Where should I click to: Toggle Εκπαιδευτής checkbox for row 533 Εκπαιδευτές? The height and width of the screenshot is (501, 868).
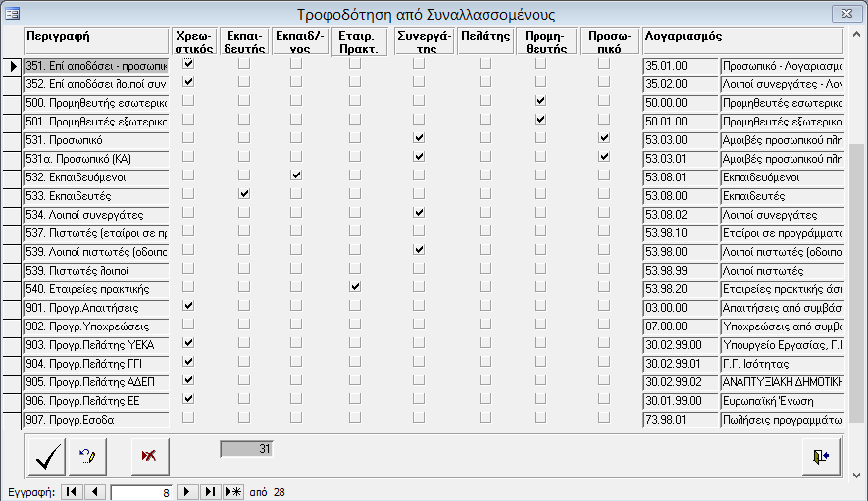[244, 195]
